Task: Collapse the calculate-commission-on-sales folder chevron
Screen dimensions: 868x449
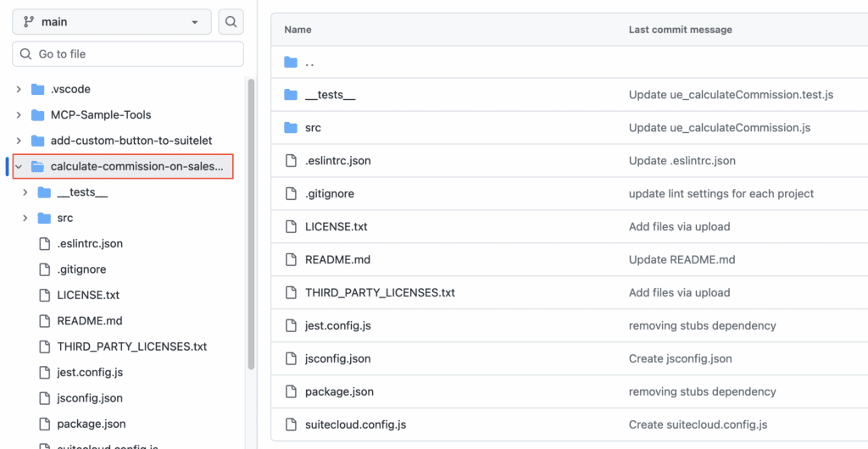Action: pos(19,166)
